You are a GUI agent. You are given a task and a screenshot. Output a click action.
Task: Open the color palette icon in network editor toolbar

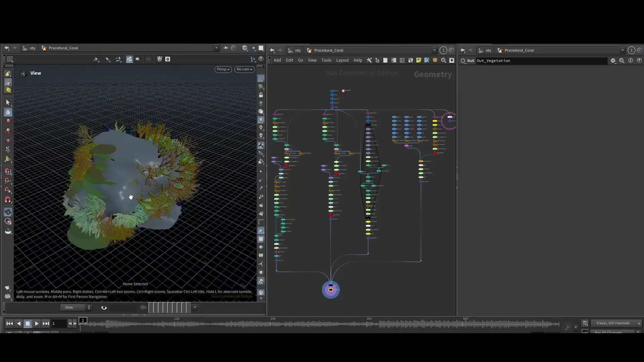point(394,60)
